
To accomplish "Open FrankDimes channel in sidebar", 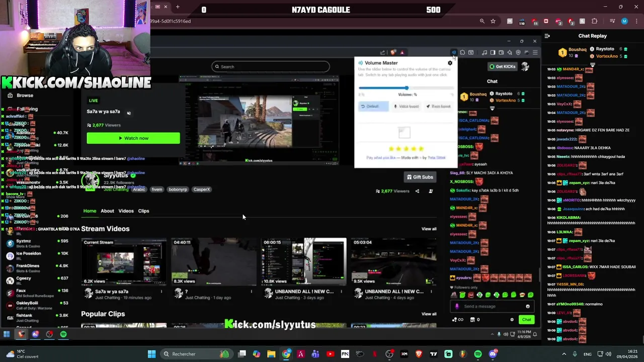I will 38,268.
